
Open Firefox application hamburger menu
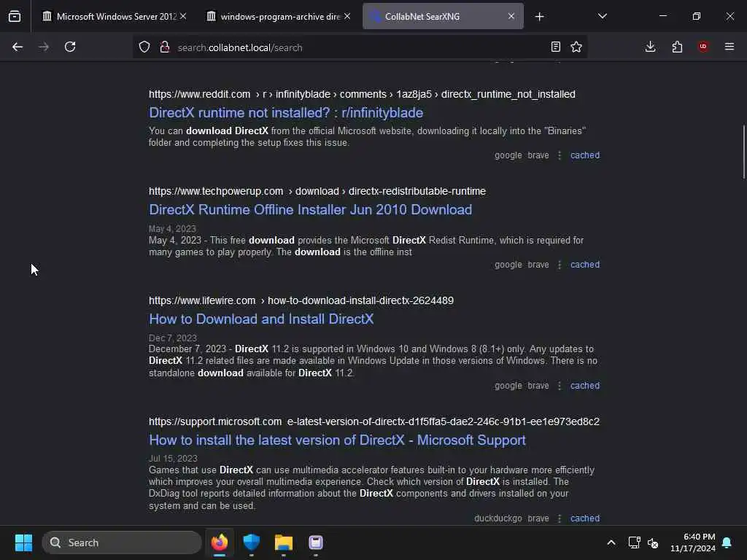coord(729,47)
